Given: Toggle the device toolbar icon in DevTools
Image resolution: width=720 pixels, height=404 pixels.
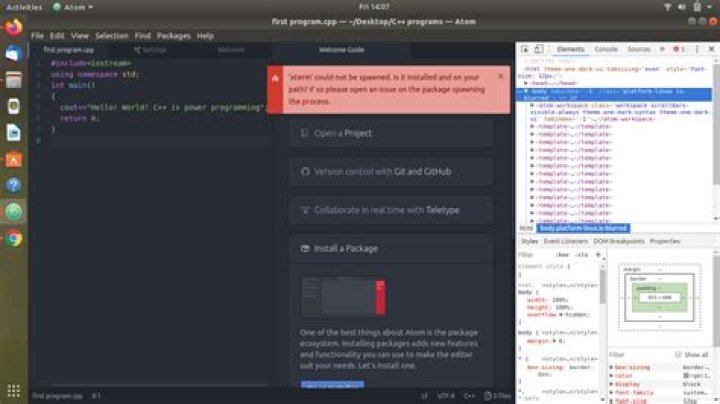Looking at the screenshot, I should click(538, 49).
